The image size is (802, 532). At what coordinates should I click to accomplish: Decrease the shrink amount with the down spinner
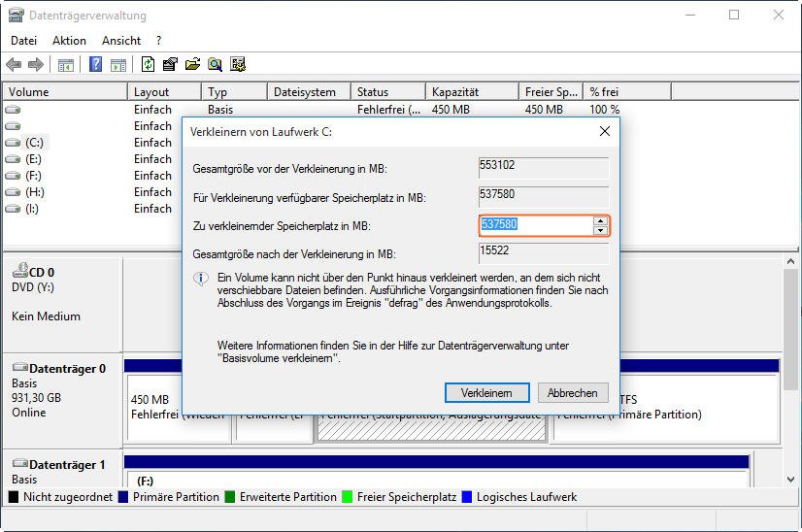pyautogui.click(x=600, y=230)
